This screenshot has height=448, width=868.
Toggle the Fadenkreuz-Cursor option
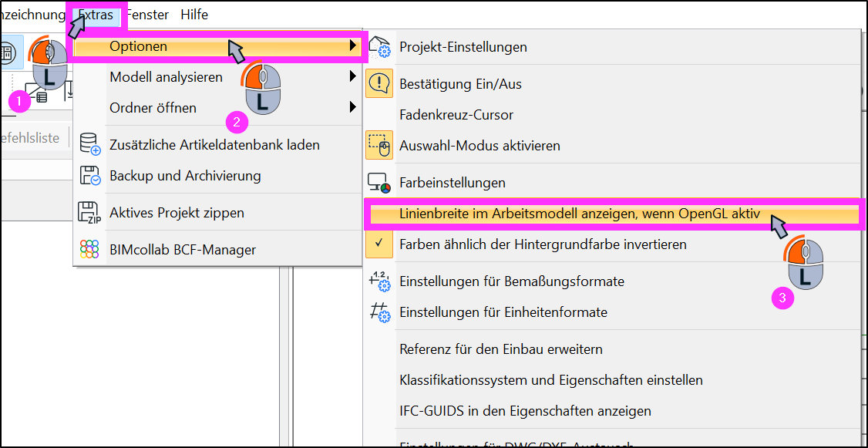tap(456, 115)
